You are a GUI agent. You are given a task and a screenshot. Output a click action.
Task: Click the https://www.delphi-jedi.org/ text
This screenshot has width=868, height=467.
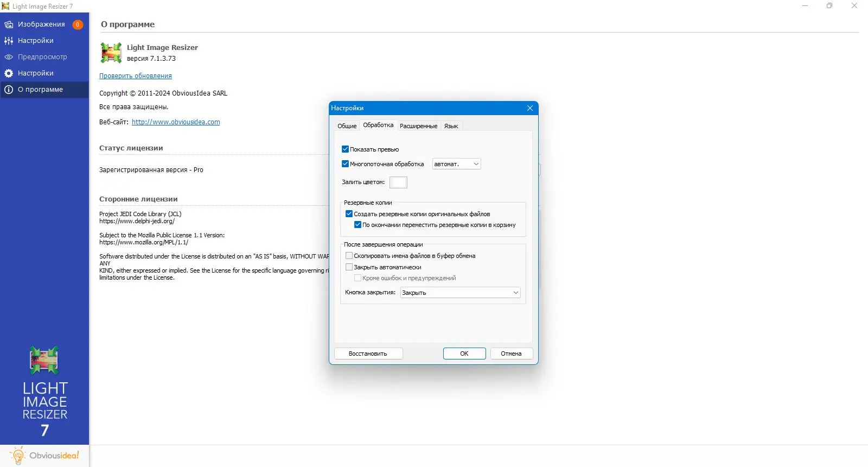[x=137, y=221]
